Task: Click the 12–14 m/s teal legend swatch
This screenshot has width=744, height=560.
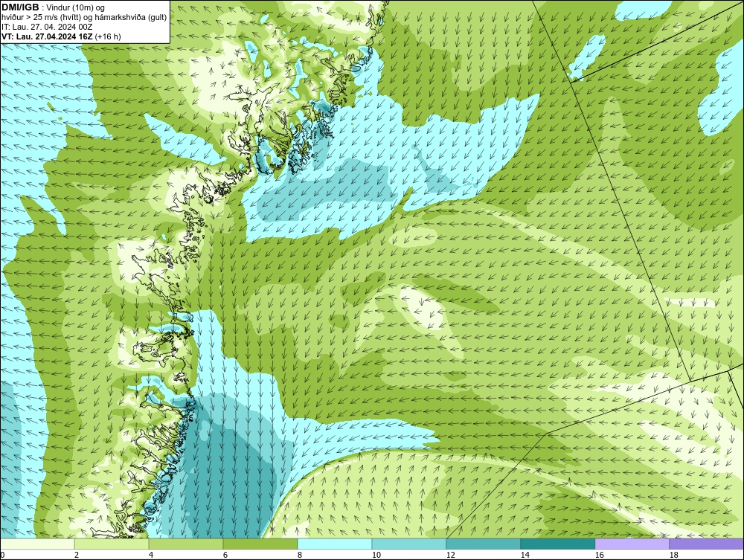Action: pos(483,544)
